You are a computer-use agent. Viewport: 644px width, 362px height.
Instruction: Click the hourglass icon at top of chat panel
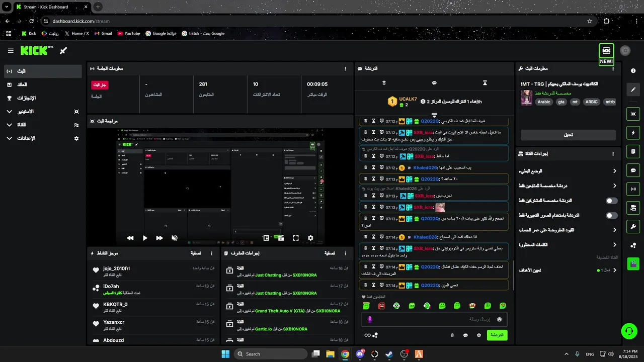tap(485, 83)
